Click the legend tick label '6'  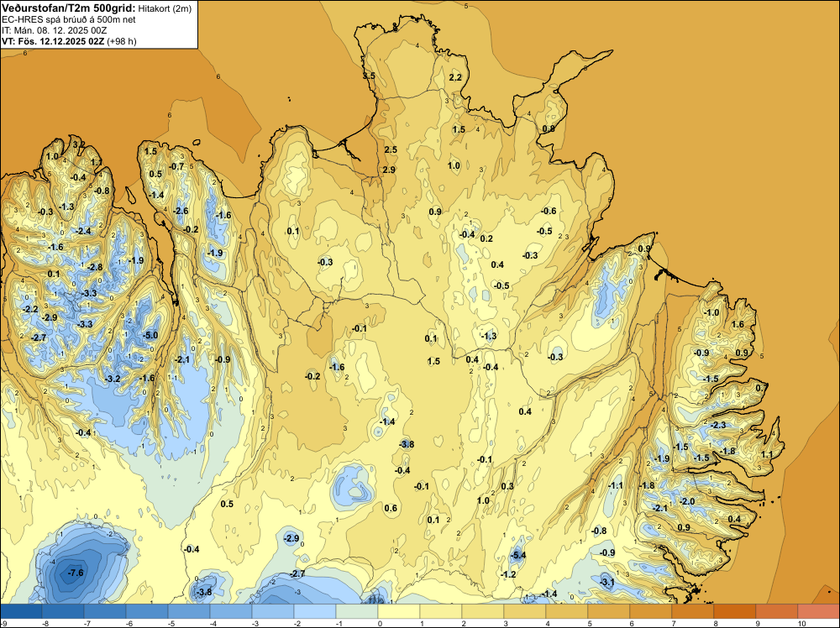633,623
